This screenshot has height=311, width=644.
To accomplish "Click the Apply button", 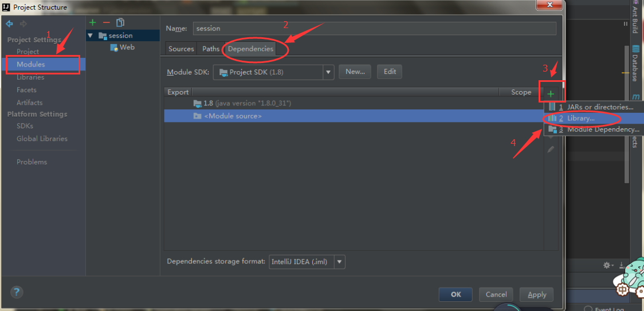I will pyautogui.click(x=537, y=294).
